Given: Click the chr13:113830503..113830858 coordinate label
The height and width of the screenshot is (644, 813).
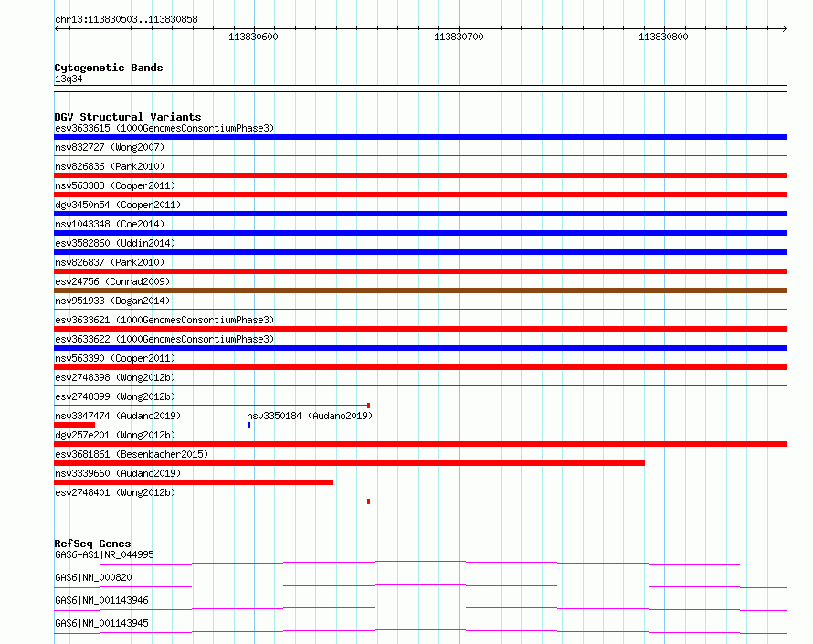Looking at the screenshot, I should (x=126, y=19).
